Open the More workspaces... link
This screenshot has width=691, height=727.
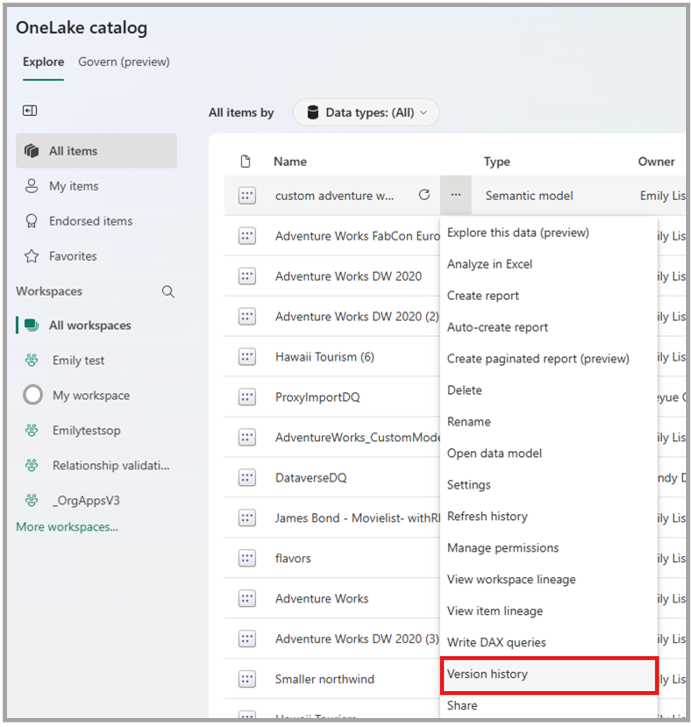67,527
